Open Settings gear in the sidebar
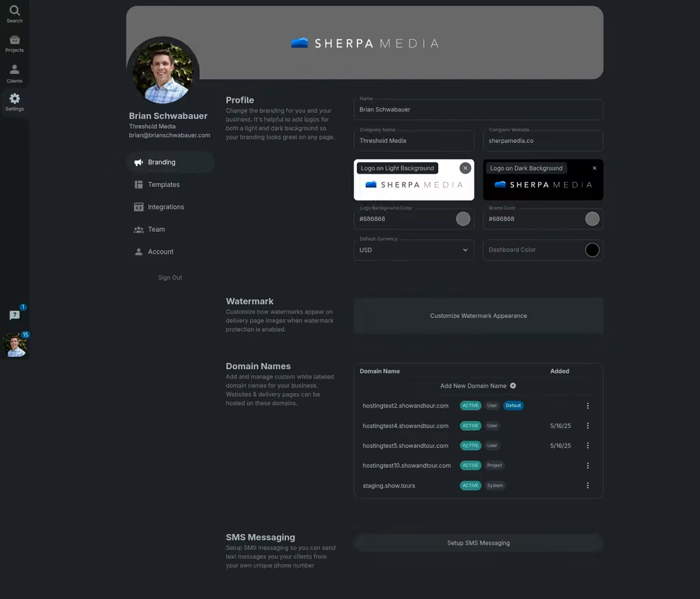 coord(14,103)
